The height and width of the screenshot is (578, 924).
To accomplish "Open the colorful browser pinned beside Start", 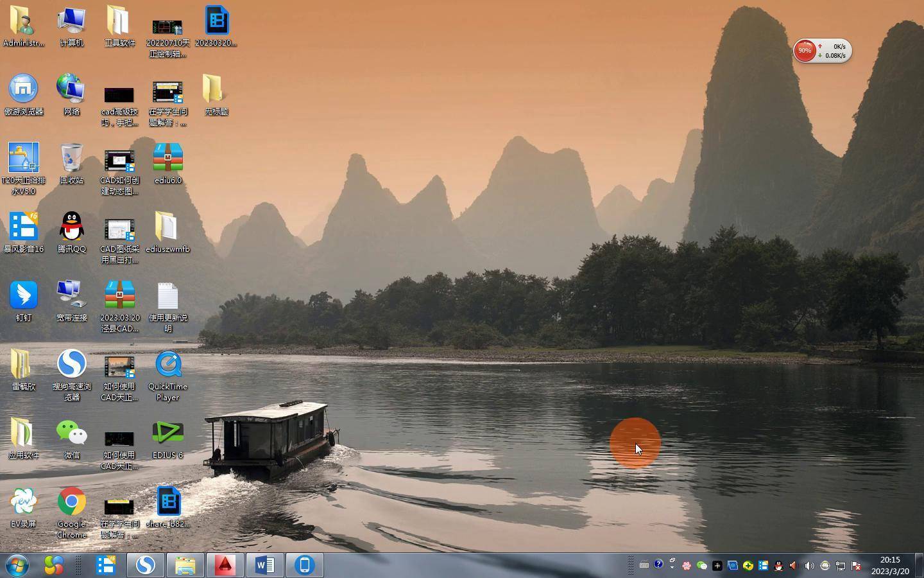I will [x=54, y=565].
